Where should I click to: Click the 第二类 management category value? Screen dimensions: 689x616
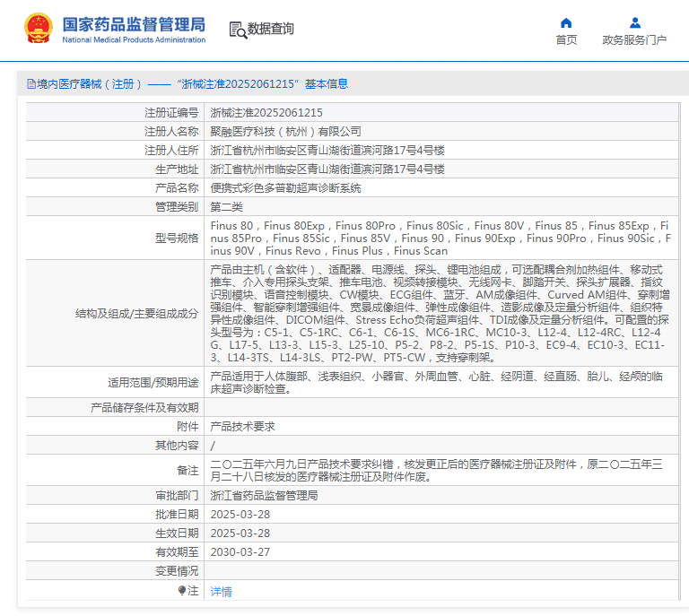coord(227,206)
